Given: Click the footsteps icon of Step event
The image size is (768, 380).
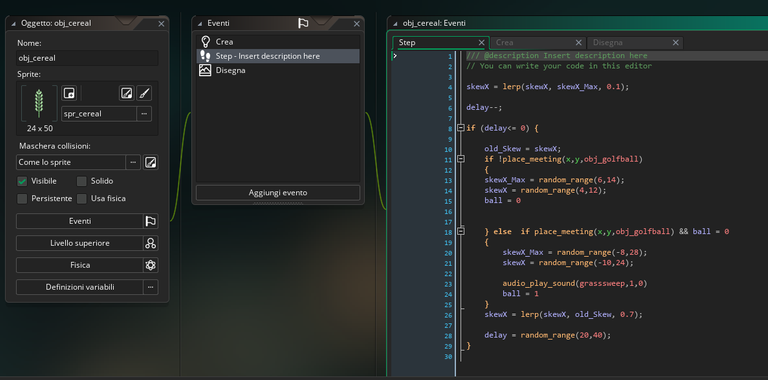Looking at the screenshot, I should point(206,56).
